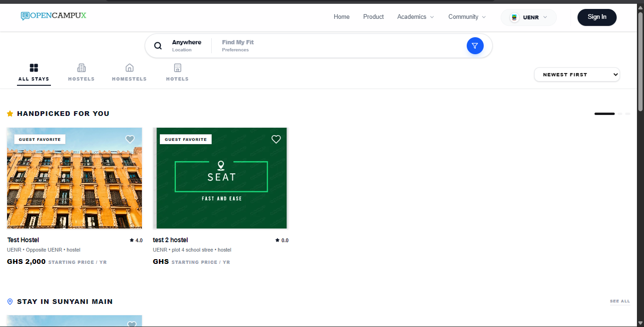The height and width of the screenshot is (327, 644).
Task: Toggle heart on test 2 hostel
Action: 276,139
